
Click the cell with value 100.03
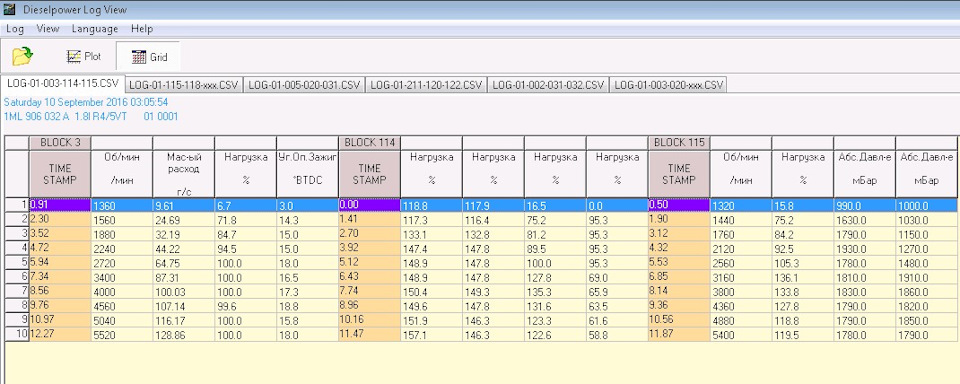184,292
